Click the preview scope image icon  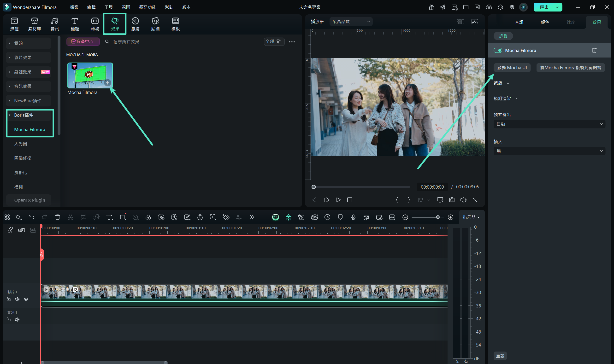pos(475,22)
